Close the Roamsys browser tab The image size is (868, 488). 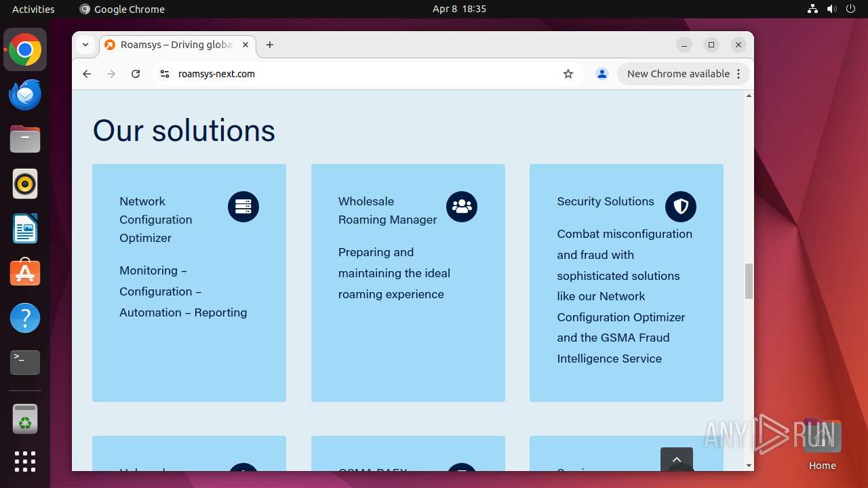[245, 45]
